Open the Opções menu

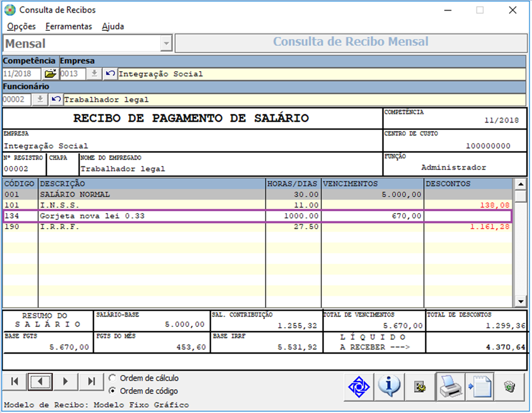click(21, 26)
